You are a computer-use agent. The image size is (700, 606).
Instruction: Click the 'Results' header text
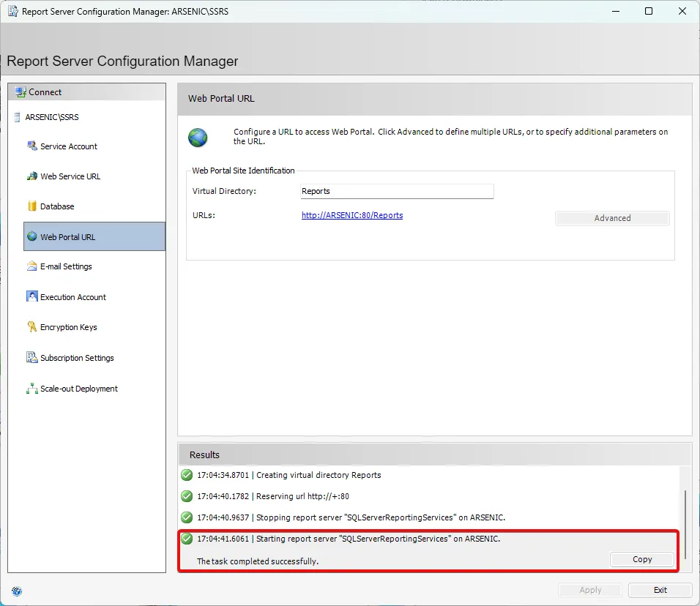[204, 454]
